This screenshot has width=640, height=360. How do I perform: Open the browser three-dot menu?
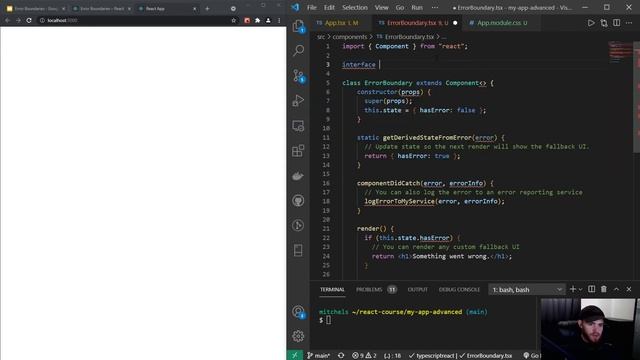(x=279, y=20)
